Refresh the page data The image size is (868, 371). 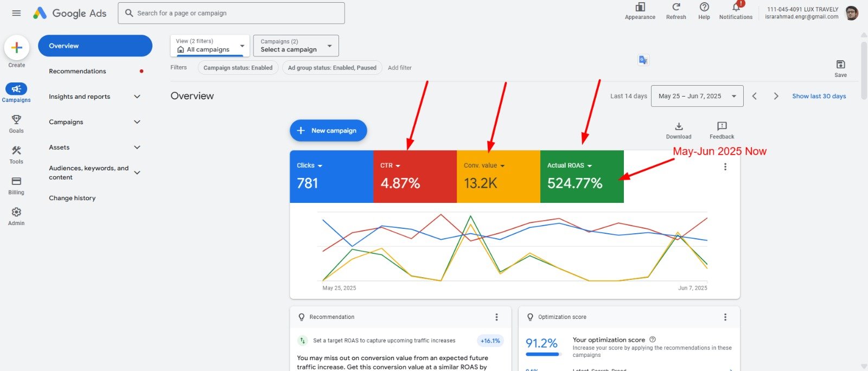676,8
